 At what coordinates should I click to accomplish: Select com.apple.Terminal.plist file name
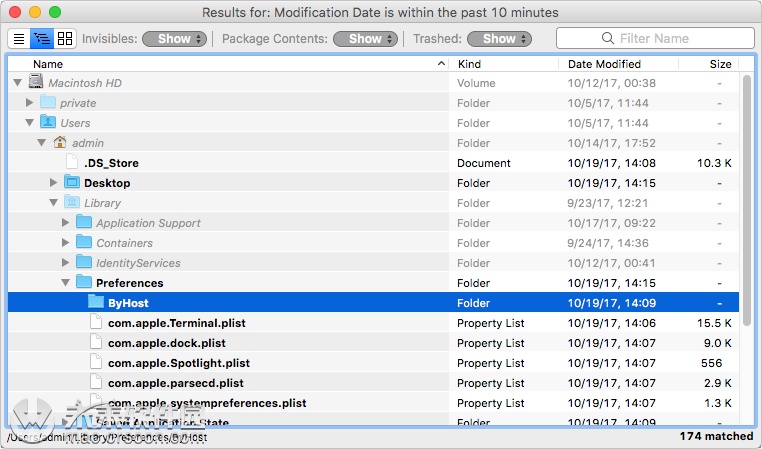click(x=177, y=323)
